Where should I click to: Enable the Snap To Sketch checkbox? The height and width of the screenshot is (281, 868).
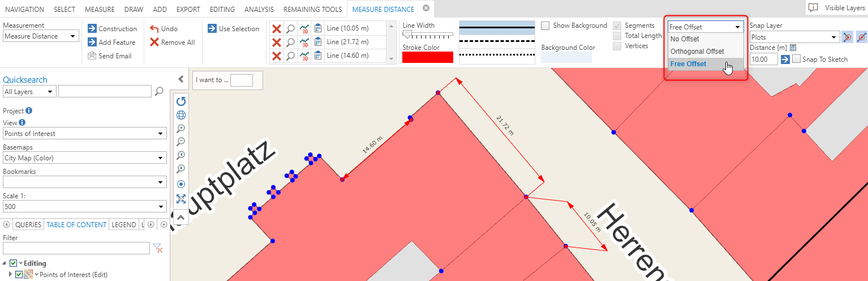click(x=797, y=59)
